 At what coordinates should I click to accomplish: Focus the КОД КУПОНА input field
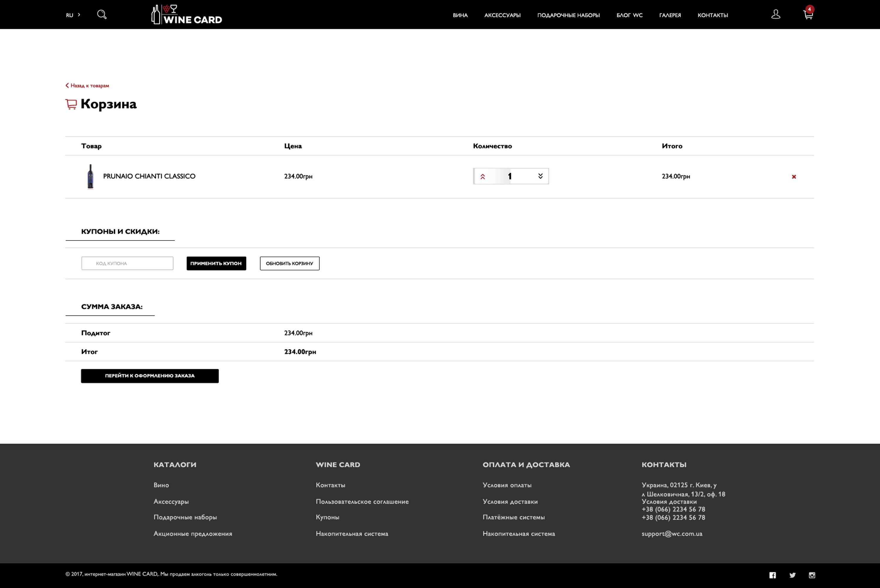pos(127,263)
